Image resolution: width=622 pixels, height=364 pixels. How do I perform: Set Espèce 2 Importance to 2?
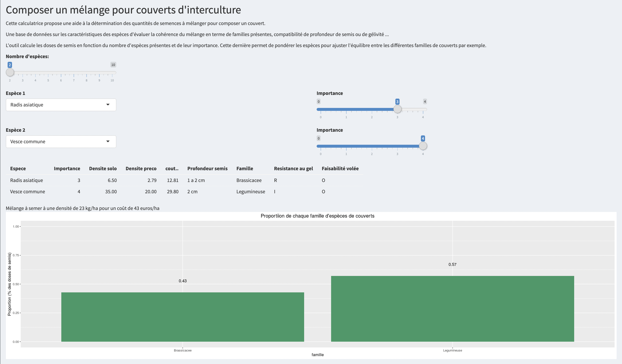(x=372, y=146)
